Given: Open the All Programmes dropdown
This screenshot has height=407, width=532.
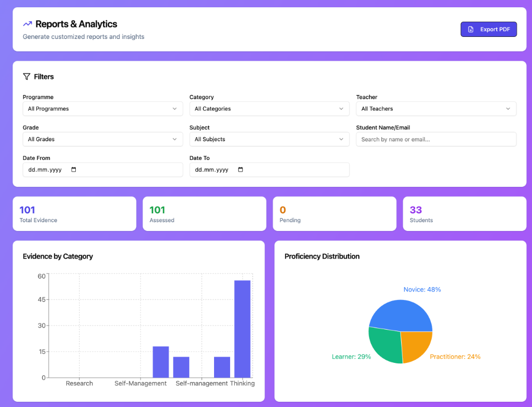Looking at the screenshot, I should pyautogui.click(x=103, y=108).
